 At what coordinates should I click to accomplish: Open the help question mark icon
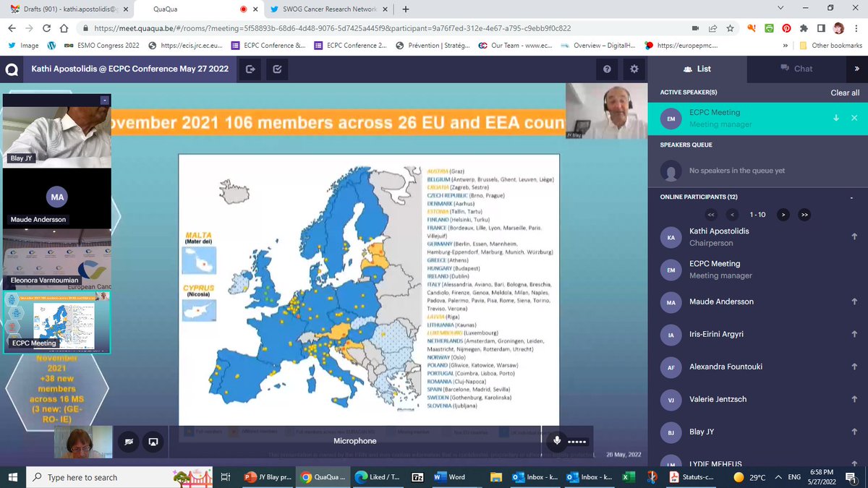click(607, 69)
